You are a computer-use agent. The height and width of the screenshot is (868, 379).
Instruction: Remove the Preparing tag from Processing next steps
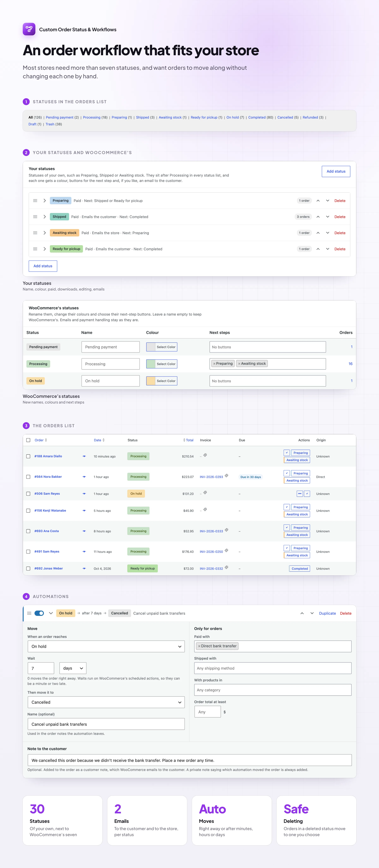tap(214, 364)
